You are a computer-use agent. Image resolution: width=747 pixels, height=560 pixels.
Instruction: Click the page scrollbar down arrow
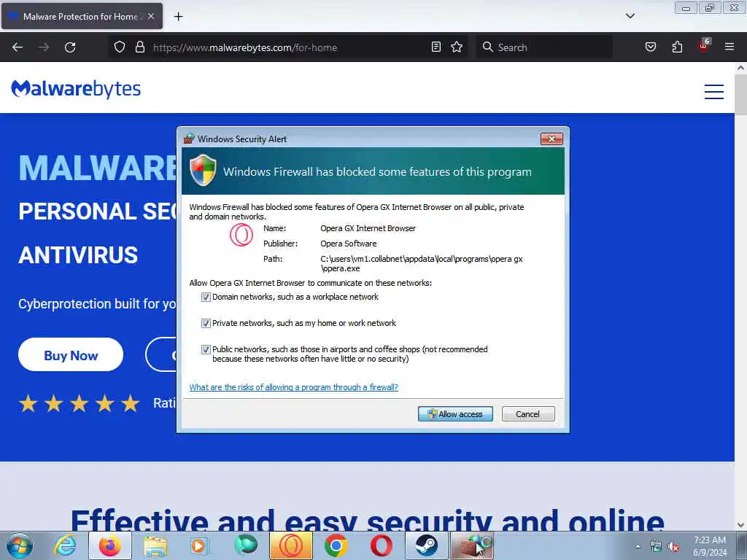tap(740, 525)
